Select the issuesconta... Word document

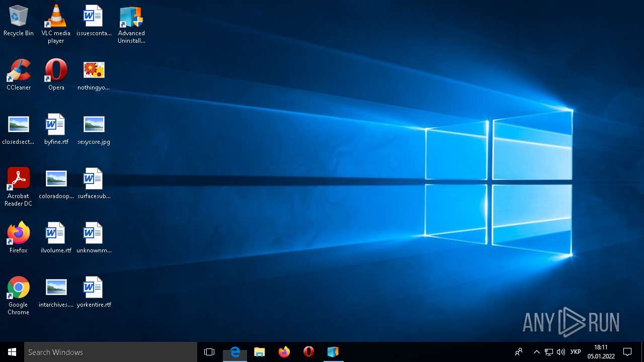(94, 21)
